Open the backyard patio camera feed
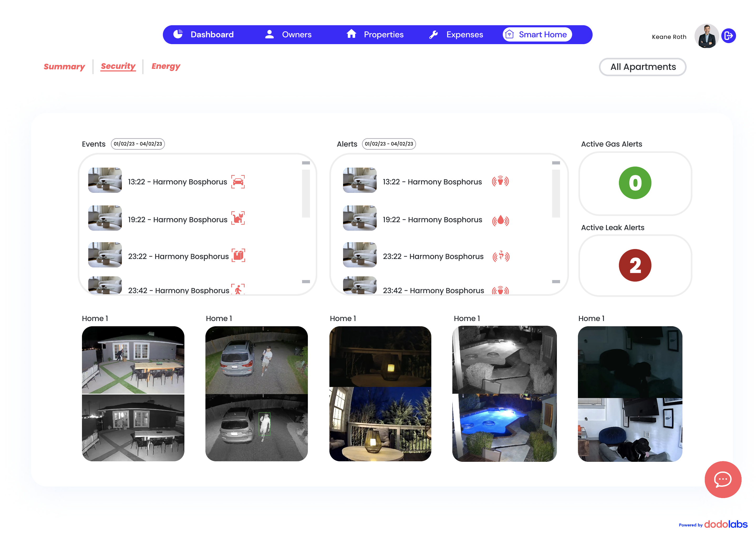The height and width of the screenshot is (538, 756). [x=133, y=394]
